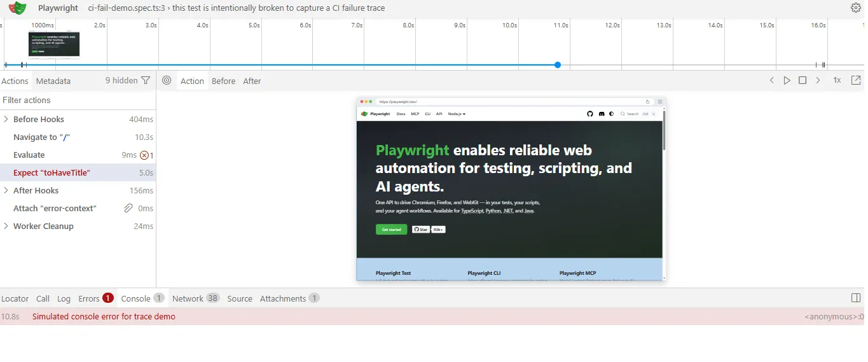
Task: Expand the After Hooks action
Action: tap(6, 191)
